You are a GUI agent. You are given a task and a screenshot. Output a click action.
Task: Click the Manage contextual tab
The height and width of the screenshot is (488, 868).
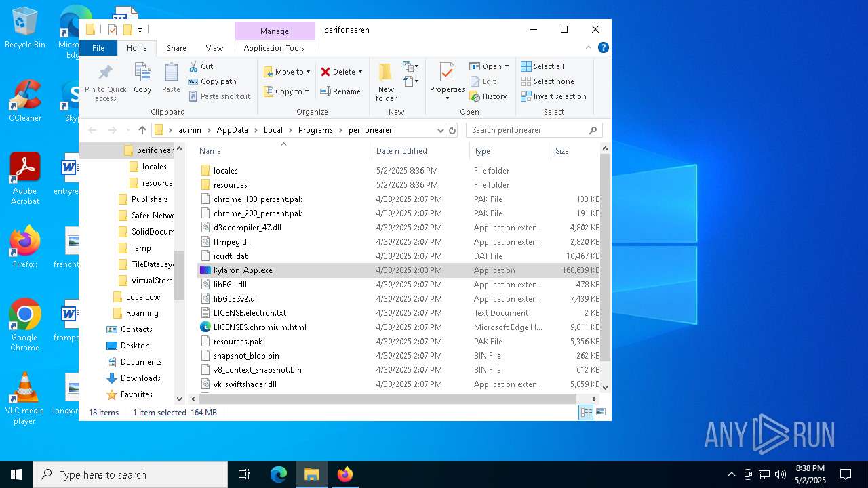point(275,31)
